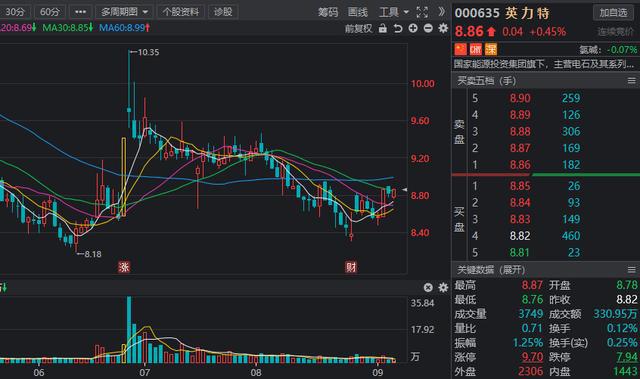The width and height of the screenshot is (640, 379).
Task: Select MA60:8.99 indicator label
Action: pyautogui.click(x=124, y=28)
